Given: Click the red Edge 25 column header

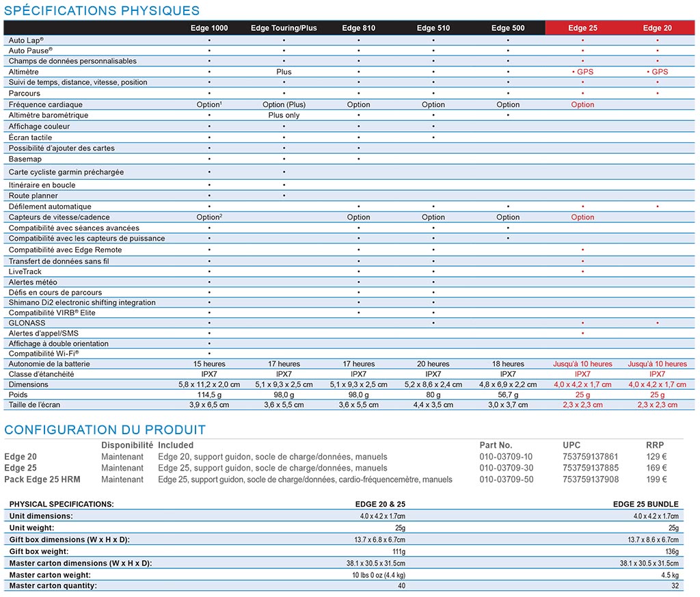Looking at the screenshot, I should pos(582,28).
